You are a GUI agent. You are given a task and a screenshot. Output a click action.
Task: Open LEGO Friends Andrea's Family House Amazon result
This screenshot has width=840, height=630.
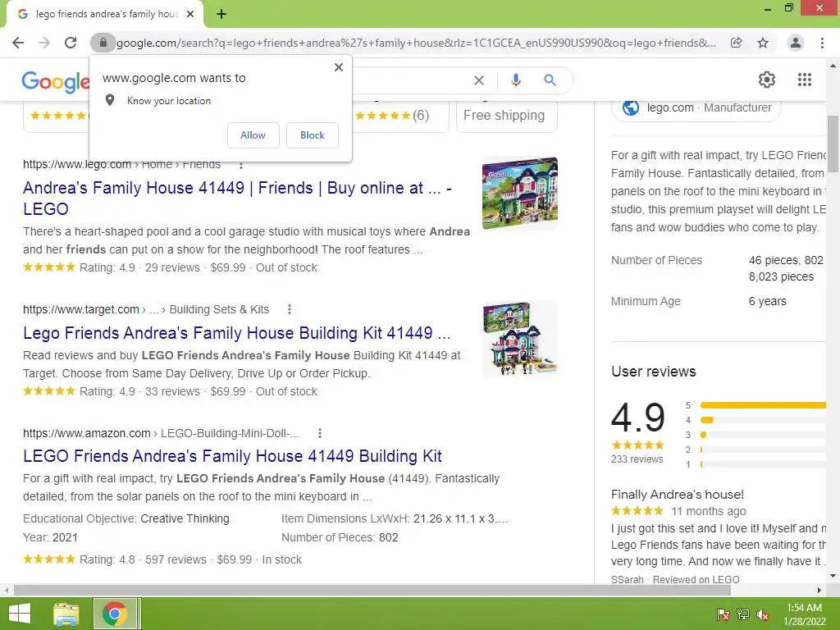[x=232, y=456]
